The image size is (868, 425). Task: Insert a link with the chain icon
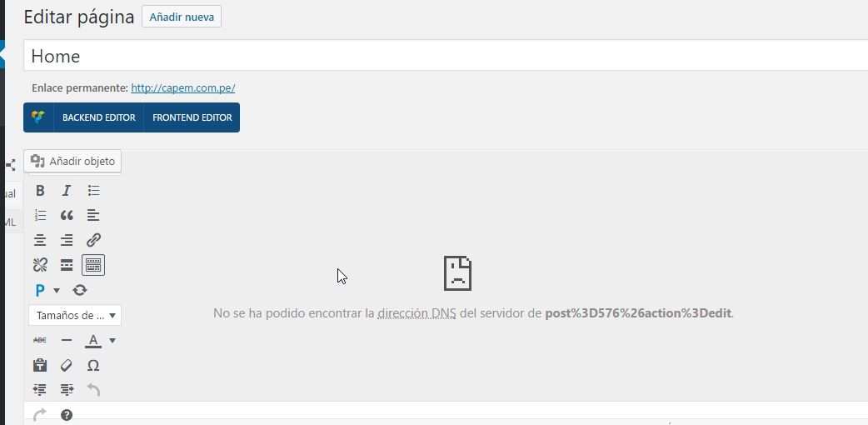(93, 240)
